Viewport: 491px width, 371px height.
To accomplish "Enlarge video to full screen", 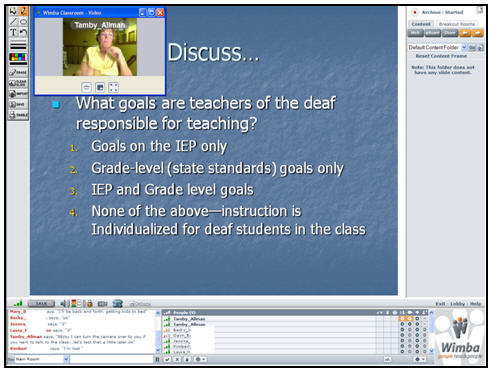I will click(x=113, y=87).
